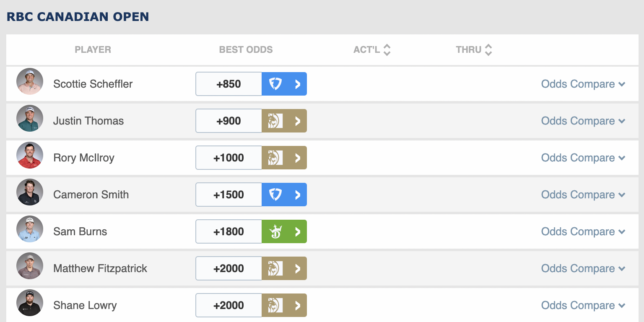This screenshot has height=322, width=644.
Task: Expand Odds Compare for Rory McIlroy
Action: pyautogui.click(x=583, y=158)
